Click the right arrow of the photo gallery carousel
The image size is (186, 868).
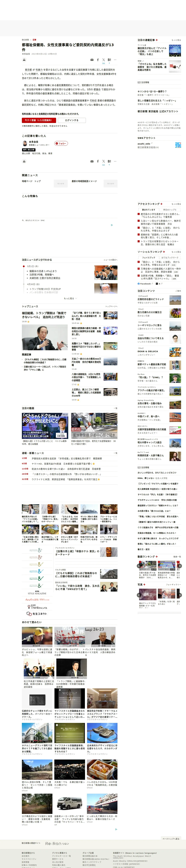point(180,595)
